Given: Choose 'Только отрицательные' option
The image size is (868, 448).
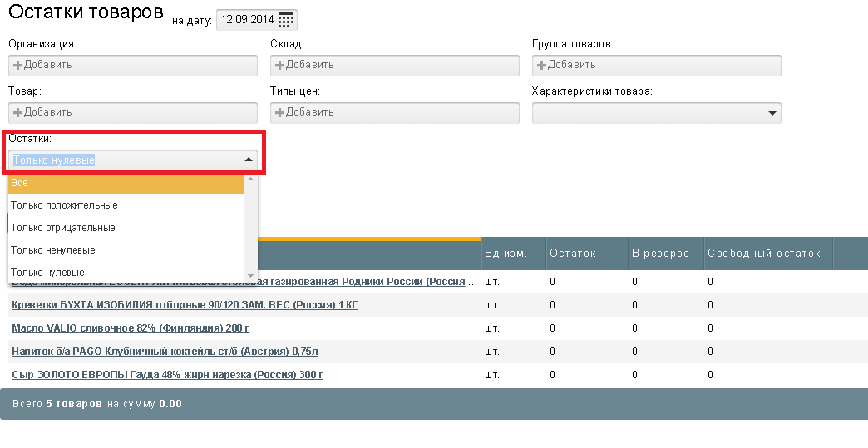Looking at the screenshot, I should tap(126, 228).
